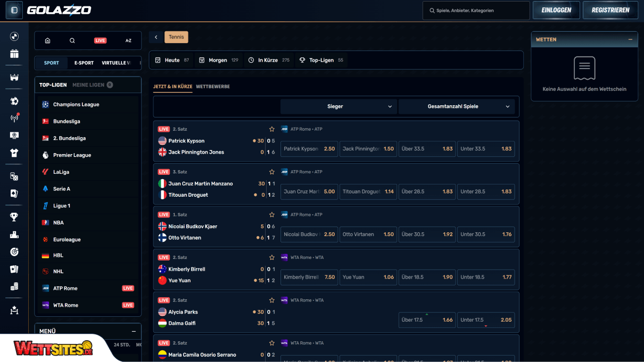This screenshot has height=362, width=644.
Task: Show the A-Z sports list
Action: pyautogui.click(x=128, y=40)
